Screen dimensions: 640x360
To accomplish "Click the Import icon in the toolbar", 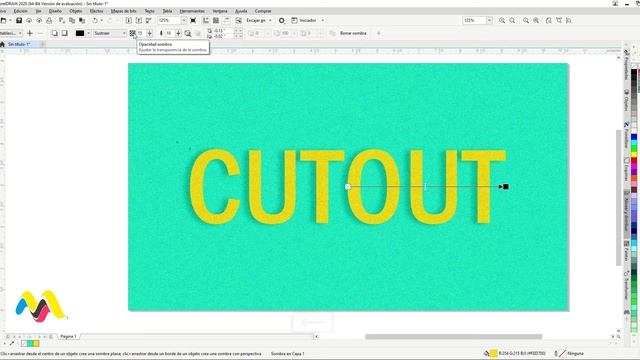I will (129, 20).
